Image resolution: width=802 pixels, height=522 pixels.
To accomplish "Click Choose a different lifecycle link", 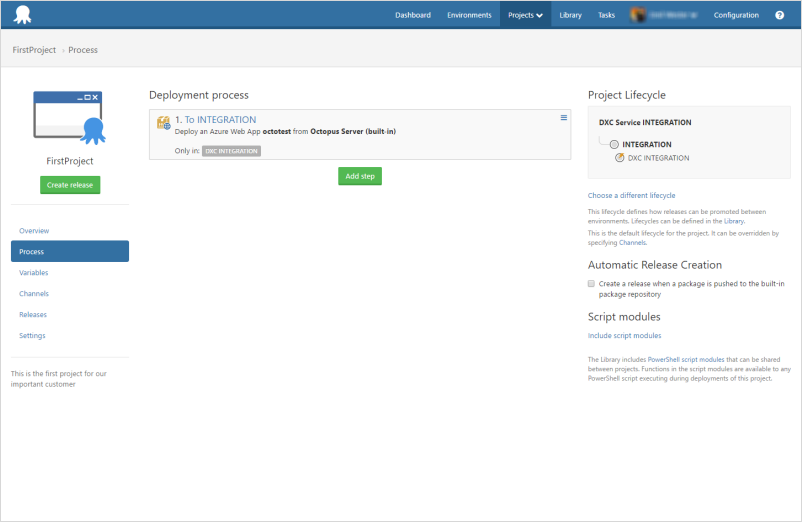I will (631, 195).
